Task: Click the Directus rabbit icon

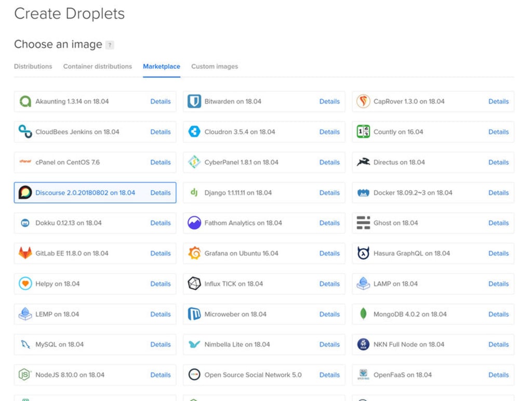Action: 363,162
